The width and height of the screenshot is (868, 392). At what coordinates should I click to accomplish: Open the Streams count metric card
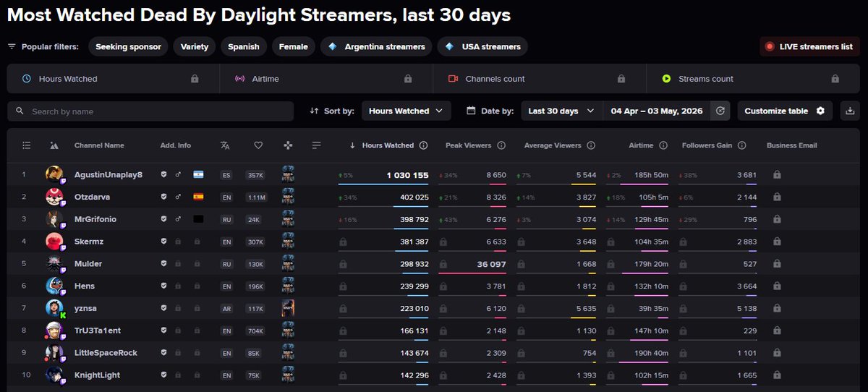pyautogui.click(x=754, y=79)
